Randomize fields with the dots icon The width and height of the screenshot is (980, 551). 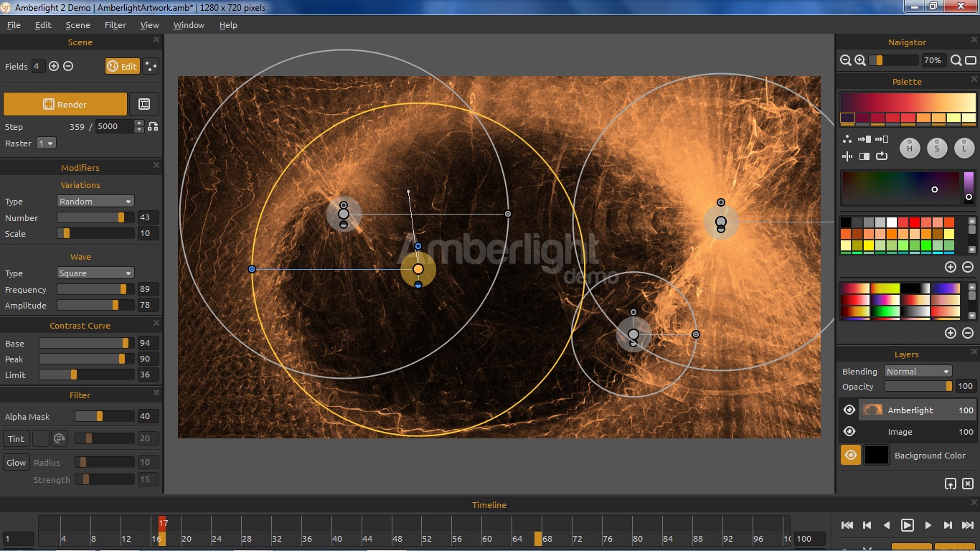pos(151,66)
